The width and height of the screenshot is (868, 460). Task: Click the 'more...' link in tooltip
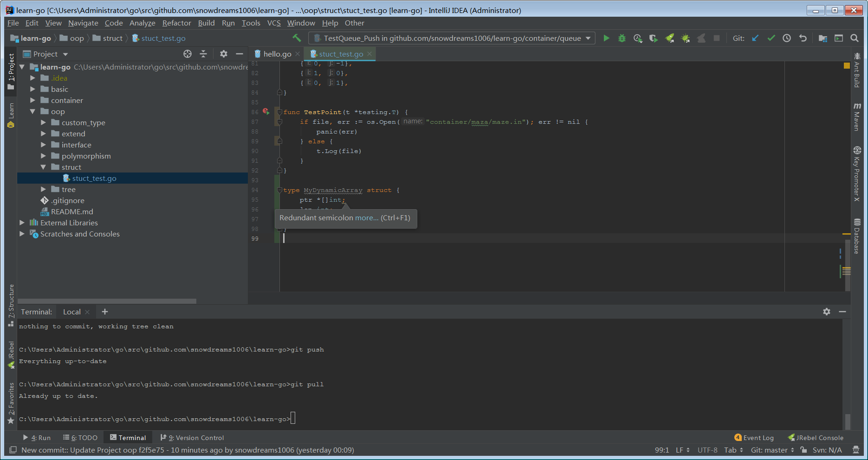pyautogui.click(x=367, y=218)
